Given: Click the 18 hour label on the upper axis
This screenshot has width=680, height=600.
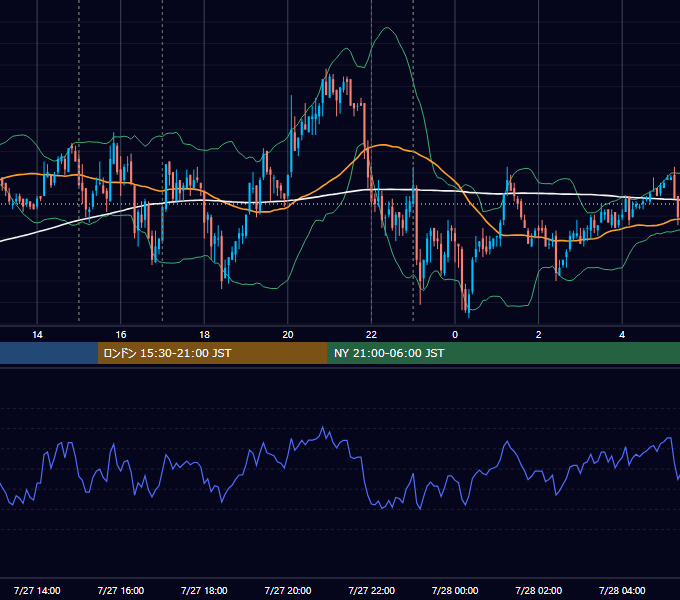Looking at the screenshot, I should point(204,335).
